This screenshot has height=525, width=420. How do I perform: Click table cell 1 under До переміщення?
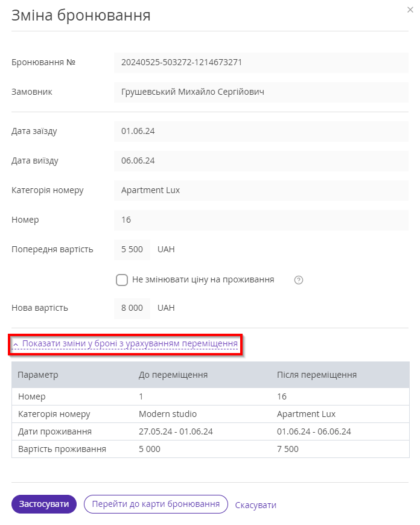coord(141,396)
